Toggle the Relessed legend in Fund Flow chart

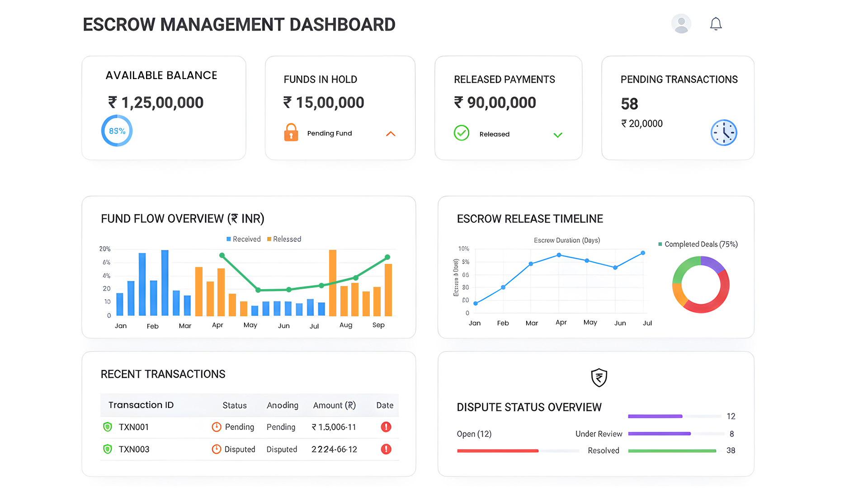[x=284, y=239]
